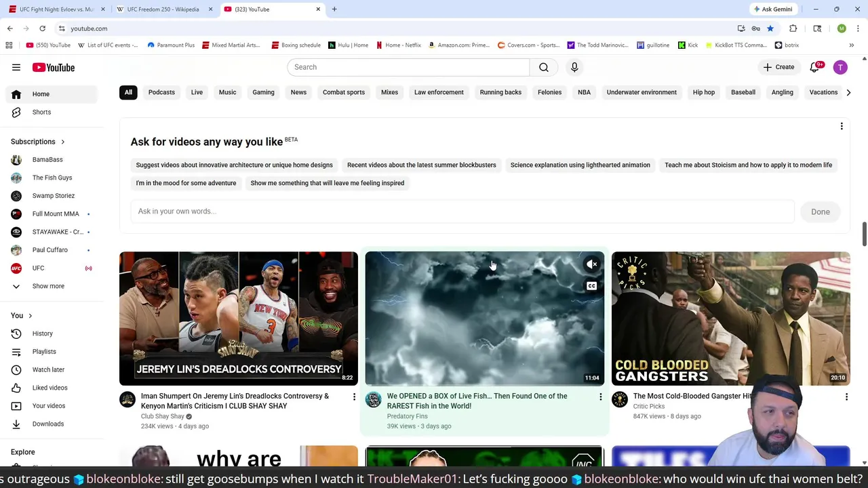
Task: Choose 'I'm in the mood for some adventure'
Action: [x=186, y=183]
